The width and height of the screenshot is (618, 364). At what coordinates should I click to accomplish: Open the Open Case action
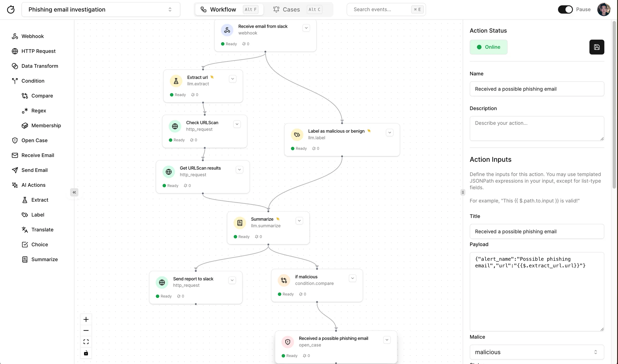point(34,140)
